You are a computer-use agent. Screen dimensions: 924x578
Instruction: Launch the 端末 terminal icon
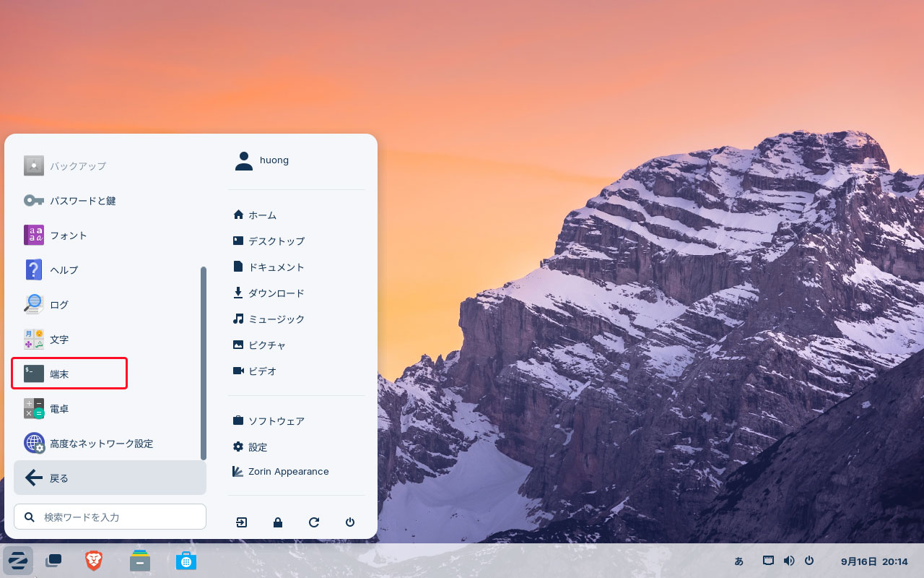click(34, 374)
